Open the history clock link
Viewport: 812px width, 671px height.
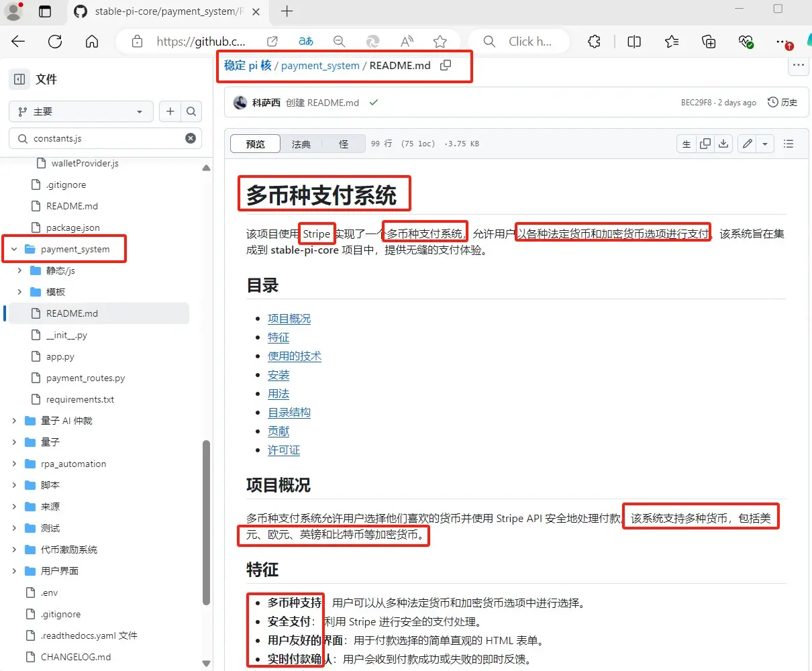tap(782, 103)
